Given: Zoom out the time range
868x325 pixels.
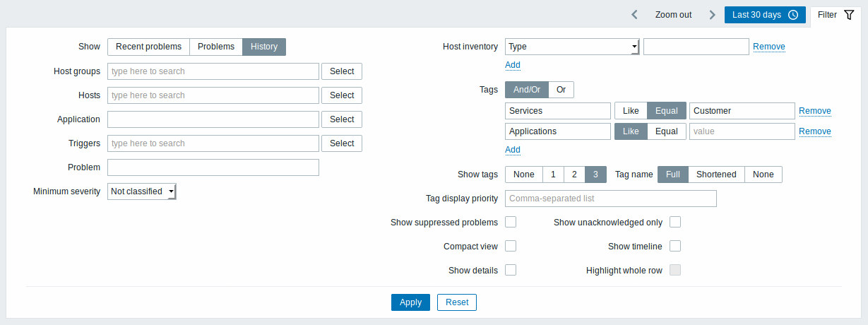Looking at the screenshot, I should (x=673, y=15).
